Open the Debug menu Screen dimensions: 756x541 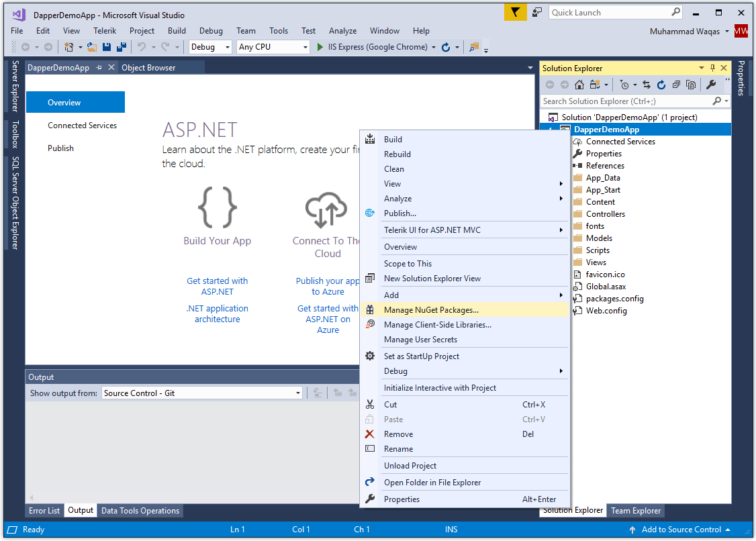point(211,31)
